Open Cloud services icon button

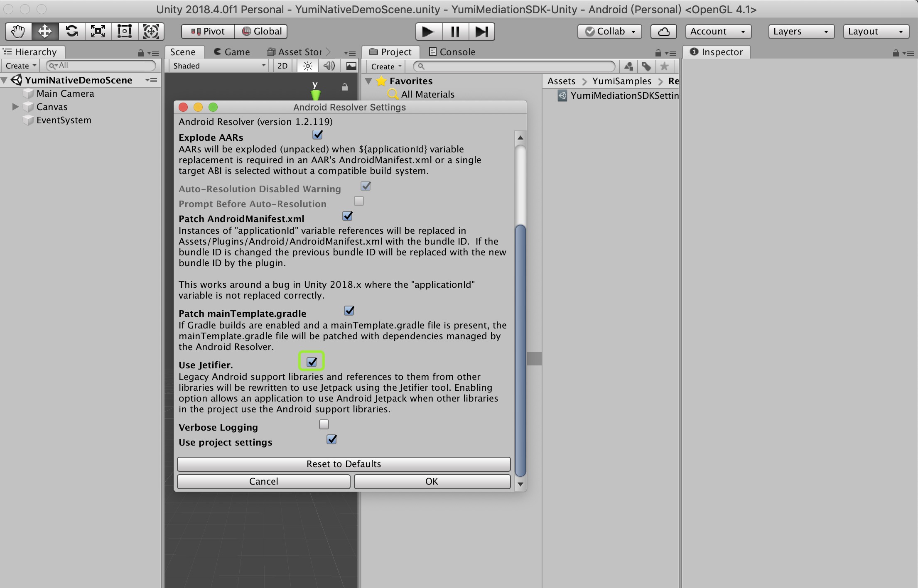tap(663, 32)
